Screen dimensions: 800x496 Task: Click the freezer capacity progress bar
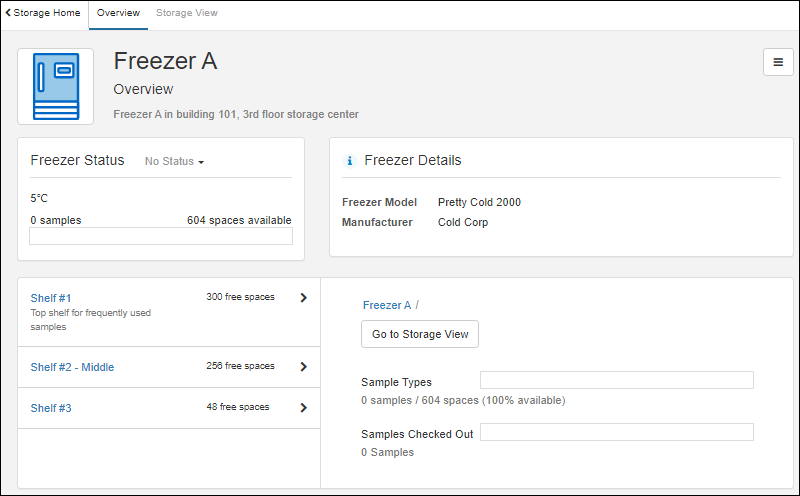pos(161,236)
